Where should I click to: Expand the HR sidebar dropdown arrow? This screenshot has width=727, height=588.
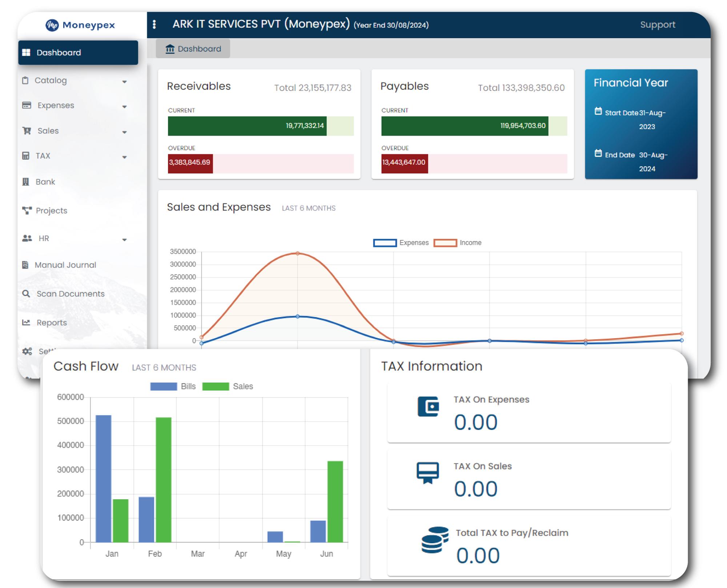[124, 240]
